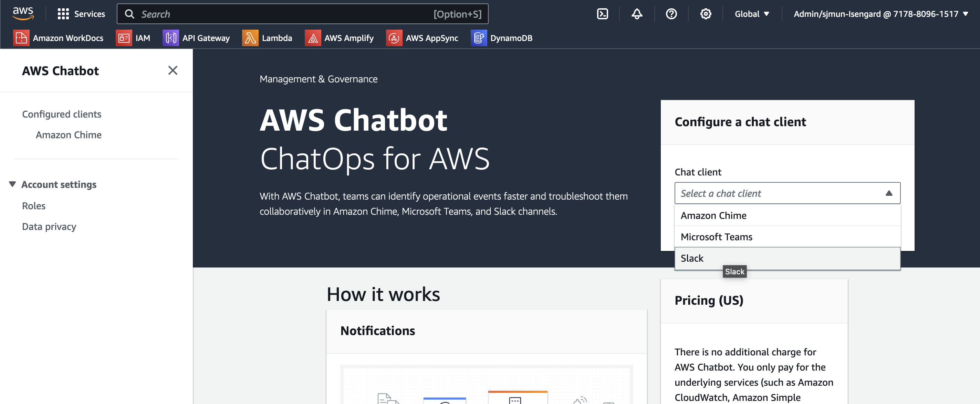980x404 pixels.
Task: Open the DynamoDB shortcut icon
Action: pos(478,38)
